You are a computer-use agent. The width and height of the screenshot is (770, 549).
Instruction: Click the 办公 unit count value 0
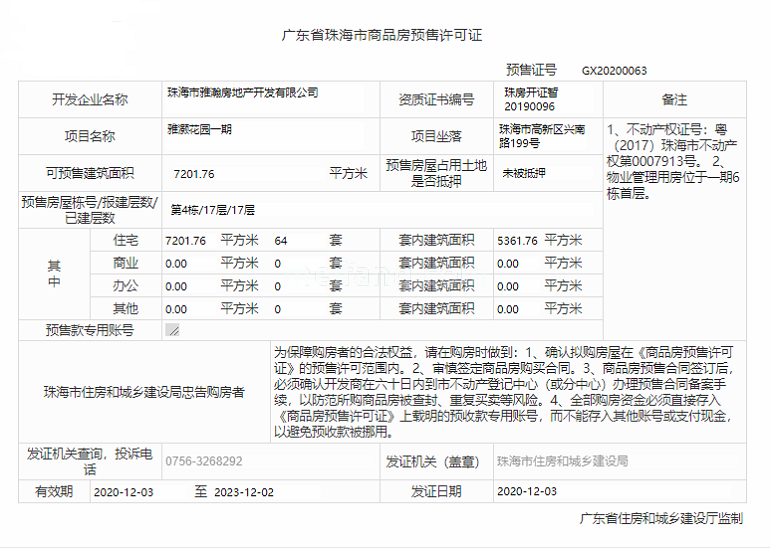click(x=277, y=287)
